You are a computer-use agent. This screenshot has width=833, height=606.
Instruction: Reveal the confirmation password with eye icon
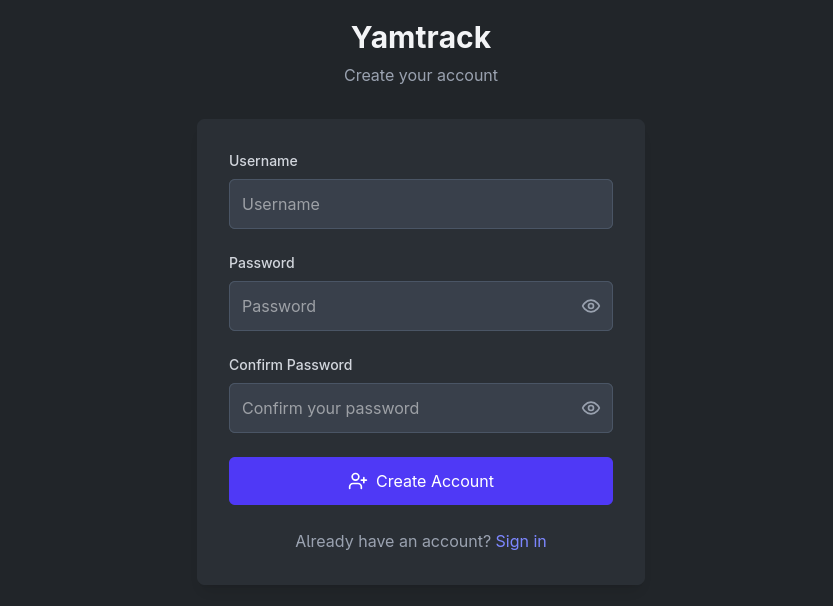click(x=591, y=408)
